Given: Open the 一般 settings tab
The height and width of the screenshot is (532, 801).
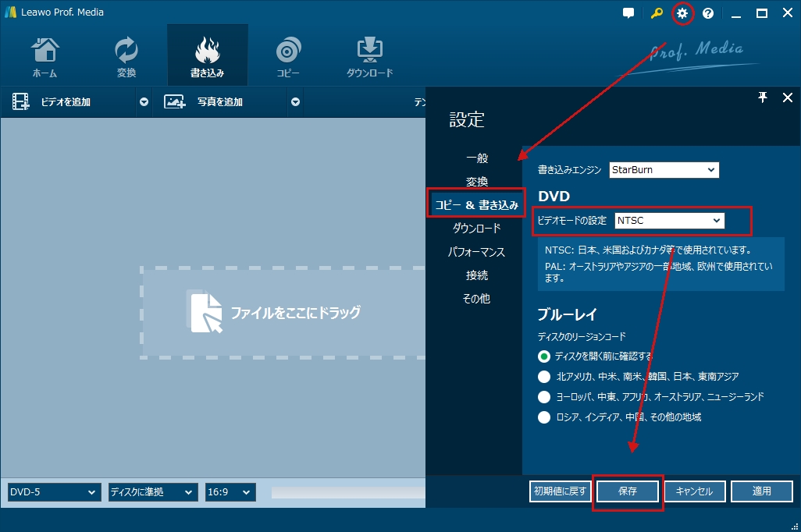Looking at the screenshot, I should [477, 158].
